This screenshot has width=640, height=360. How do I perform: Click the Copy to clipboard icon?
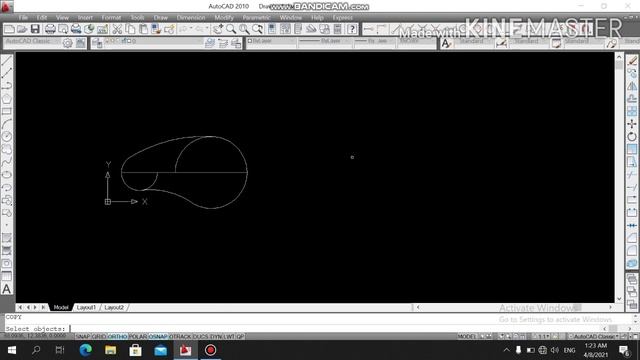[130, 29]
